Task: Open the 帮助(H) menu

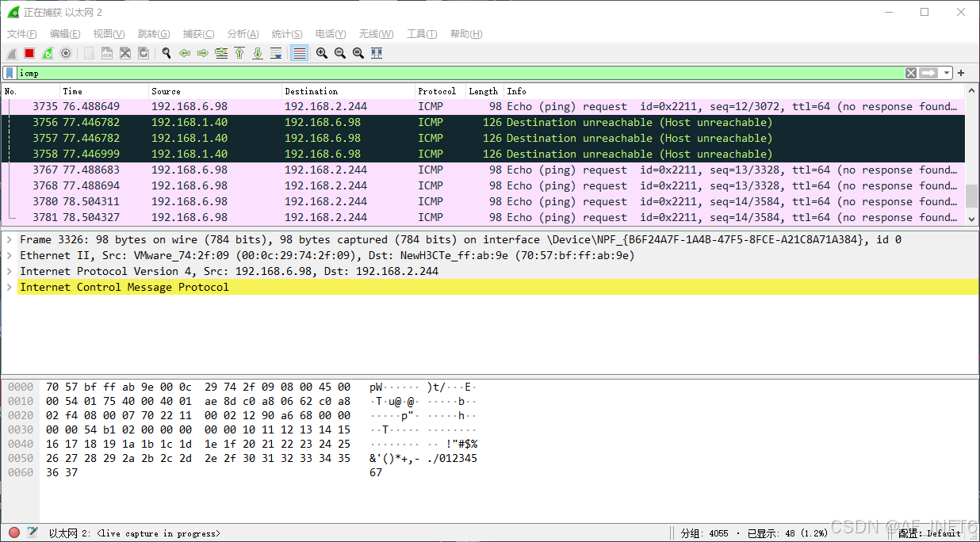Action: (466, 34)
